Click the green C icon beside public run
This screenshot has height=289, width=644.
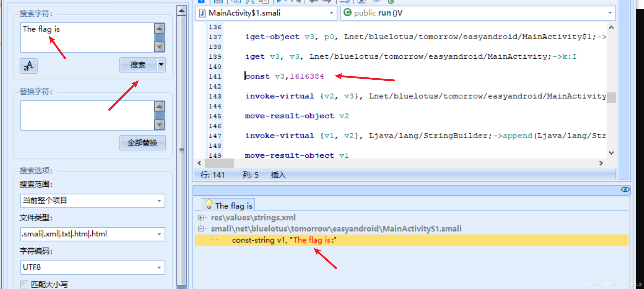[347, 12]
